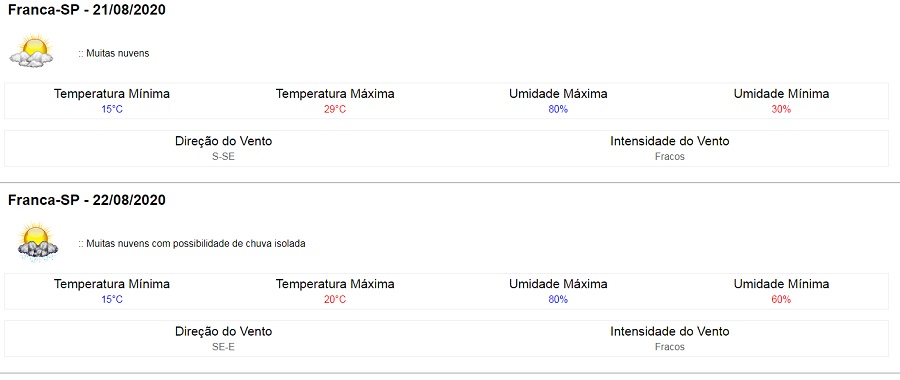Click the 20°C maximum temperature value
This screenshot has width=900, height=380.
(335, 299)
